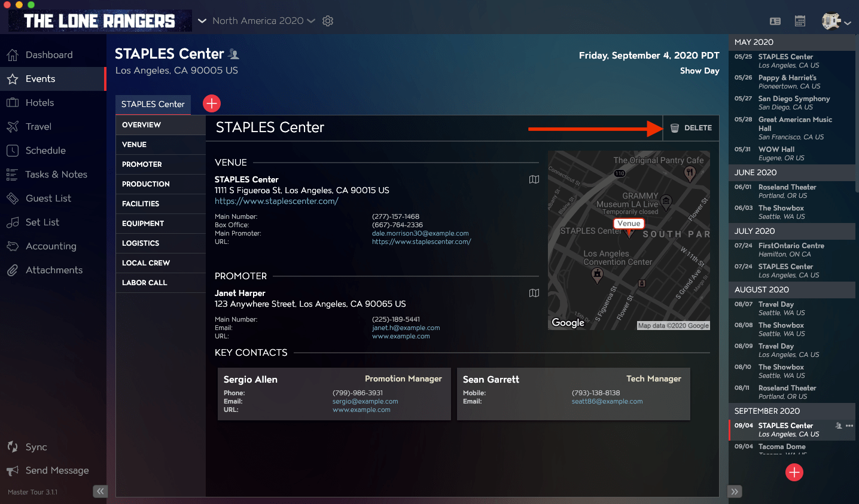Image resolution: width=859 pixels, height=504 pixels.
Task: Click the map icon next to Janet Harper
Action: [534, 293]
